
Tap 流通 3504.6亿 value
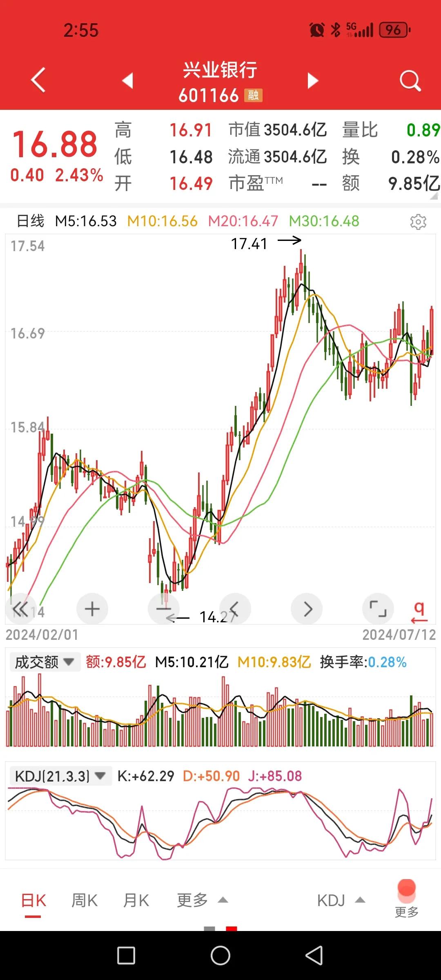(x=296, y=156)
